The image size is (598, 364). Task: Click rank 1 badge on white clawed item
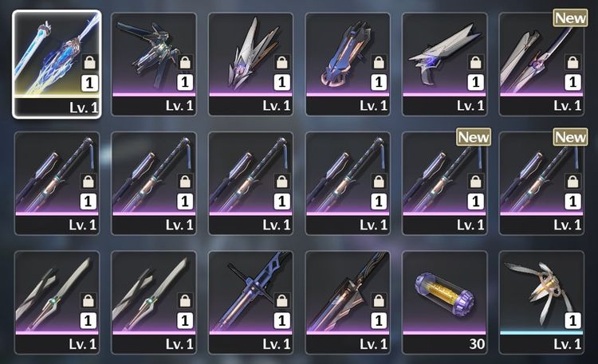572,320
